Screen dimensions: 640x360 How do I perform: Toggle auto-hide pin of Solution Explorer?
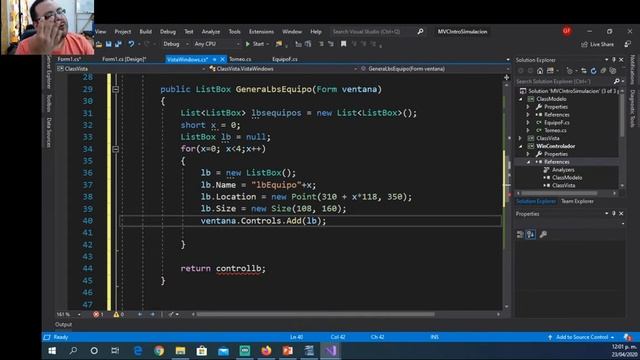click(614, 60)
